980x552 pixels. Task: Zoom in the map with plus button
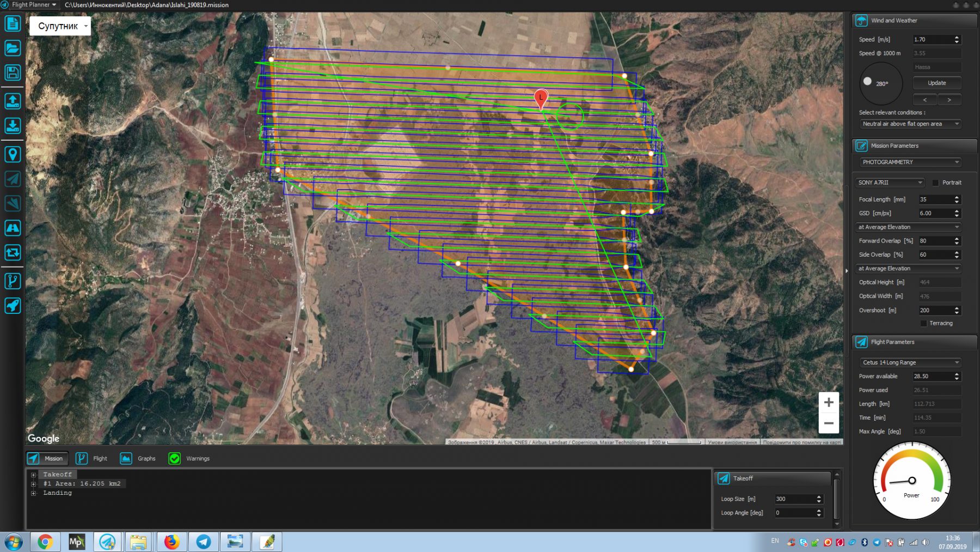[x=828, y=403]
